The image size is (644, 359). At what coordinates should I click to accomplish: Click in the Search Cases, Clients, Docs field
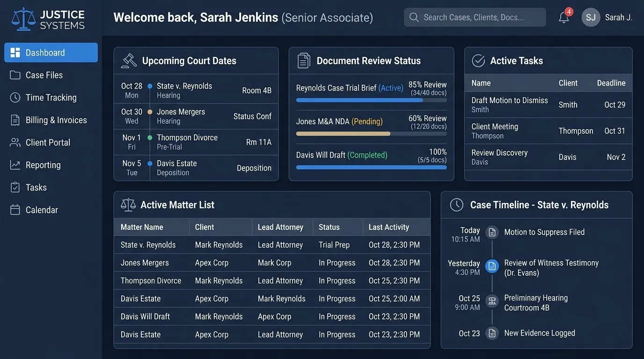pyautogui.click(x=475, y=17)
